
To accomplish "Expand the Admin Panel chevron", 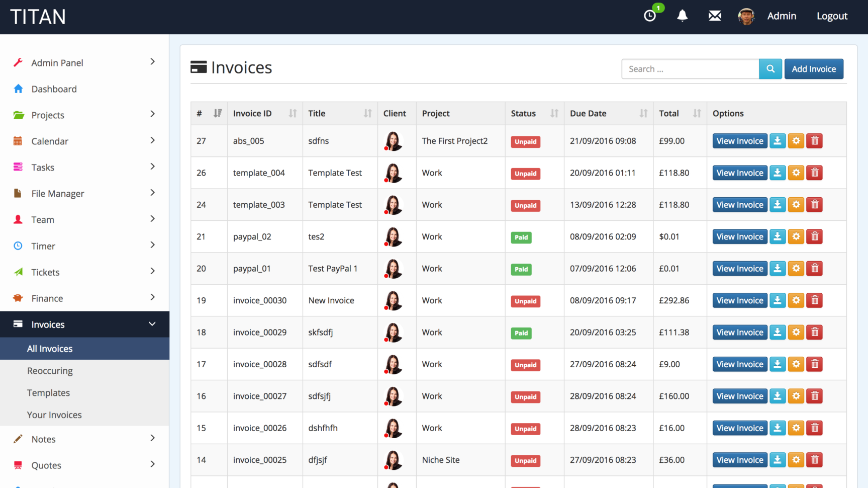I will click(x=153, y=61).
